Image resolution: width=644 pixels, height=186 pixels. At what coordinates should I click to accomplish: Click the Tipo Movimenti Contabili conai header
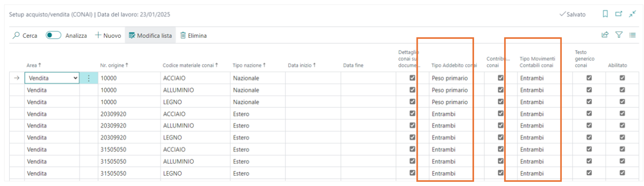click(x=537, y=62)
